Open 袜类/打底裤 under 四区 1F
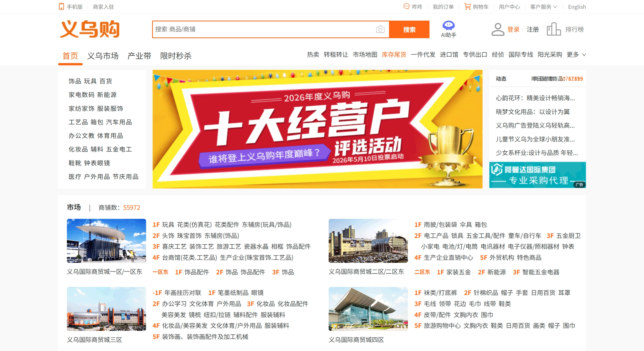 (x=440, y=293)
